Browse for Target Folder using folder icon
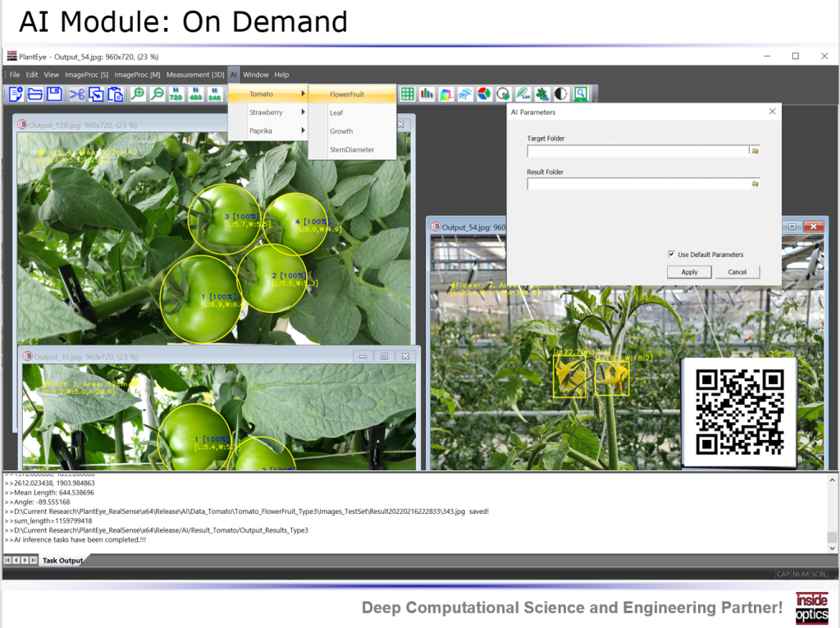 pos(755,151)
